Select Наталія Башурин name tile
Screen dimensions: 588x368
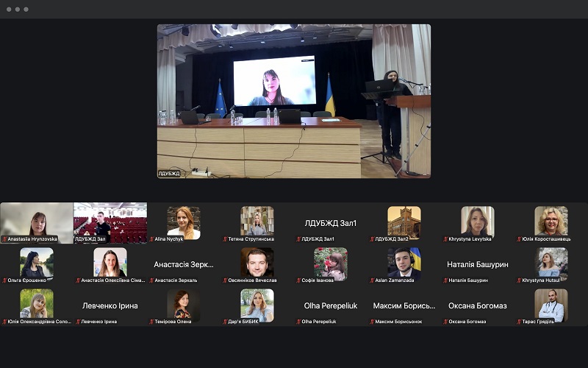(478, 264)
